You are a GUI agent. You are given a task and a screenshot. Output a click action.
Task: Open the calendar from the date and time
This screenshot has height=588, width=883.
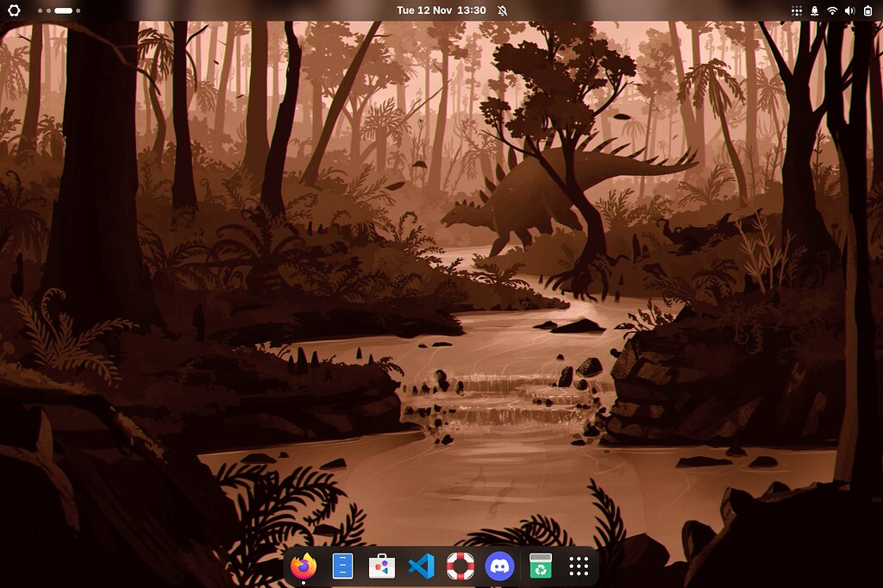point(441,10)
